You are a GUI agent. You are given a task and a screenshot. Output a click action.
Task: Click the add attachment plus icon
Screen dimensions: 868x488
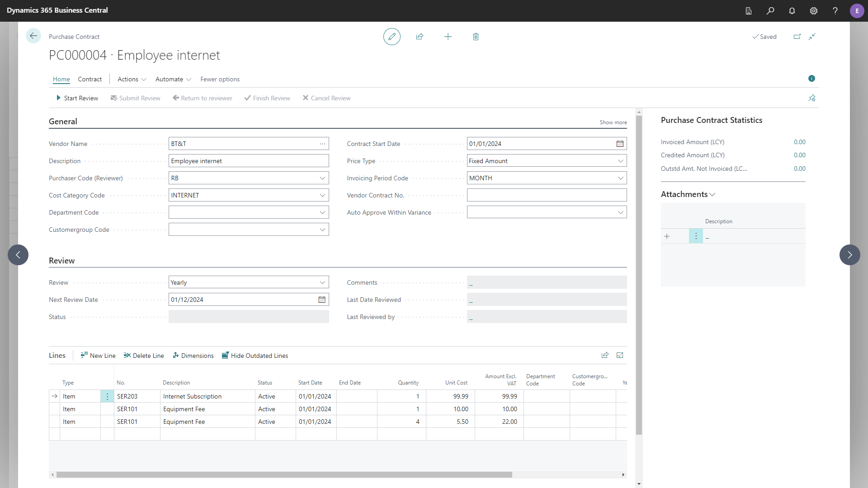click(667, 236)
